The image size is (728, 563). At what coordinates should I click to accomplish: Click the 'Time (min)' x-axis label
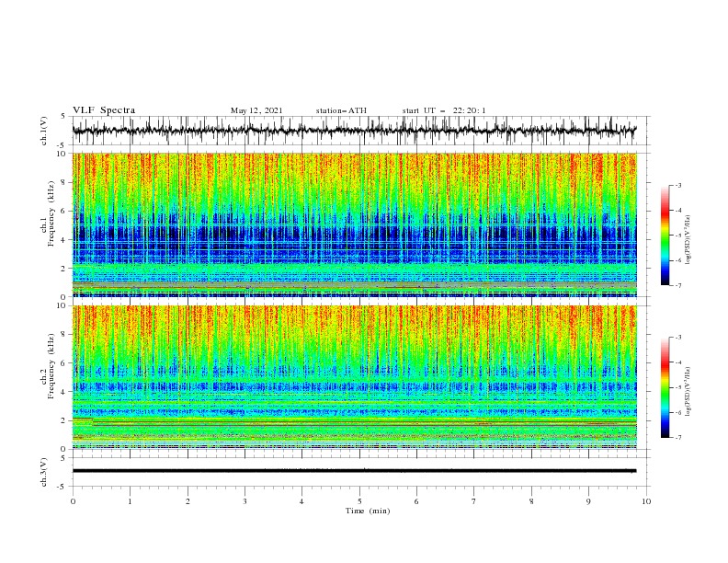(x=368, y=511)
